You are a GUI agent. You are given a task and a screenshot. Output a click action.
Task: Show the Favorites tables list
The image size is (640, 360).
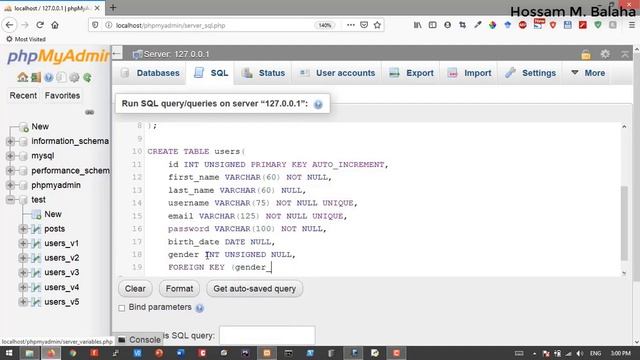click(x=62, y=96)
